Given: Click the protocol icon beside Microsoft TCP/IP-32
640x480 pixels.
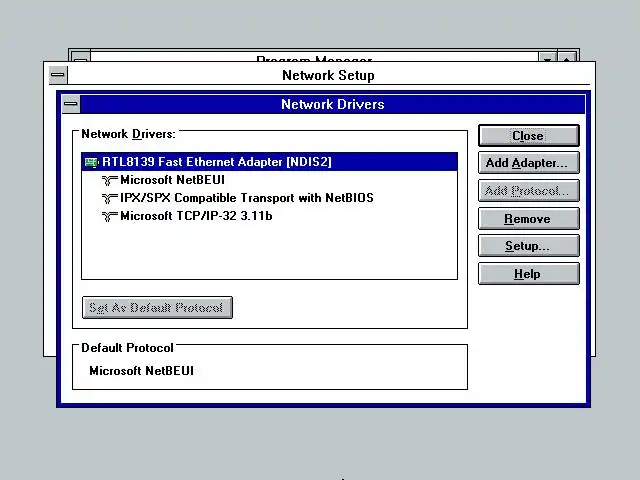Looking at the screenshot, I should click(109, 216).
